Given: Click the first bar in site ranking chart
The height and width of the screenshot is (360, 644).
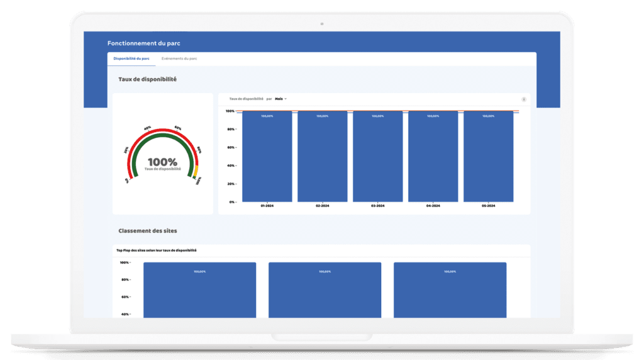Looking at the screenshot, I should (x=199, y=291).
